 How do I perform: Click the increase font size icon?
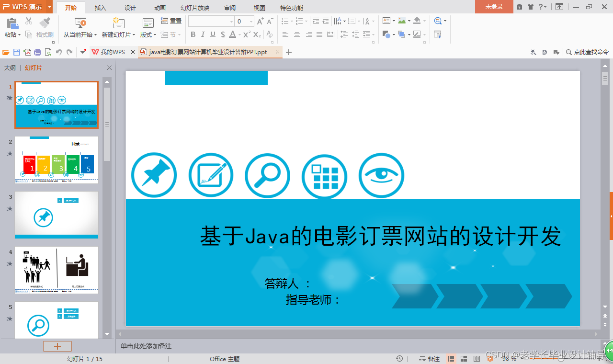click(260, 20)
